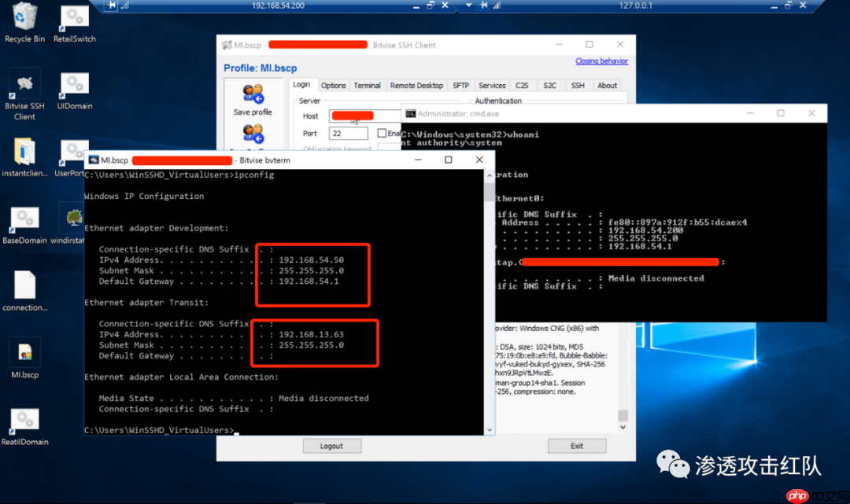
Task: Maximize the cmd.exe window
Action: pyautogui.click(x=781, y=113)
